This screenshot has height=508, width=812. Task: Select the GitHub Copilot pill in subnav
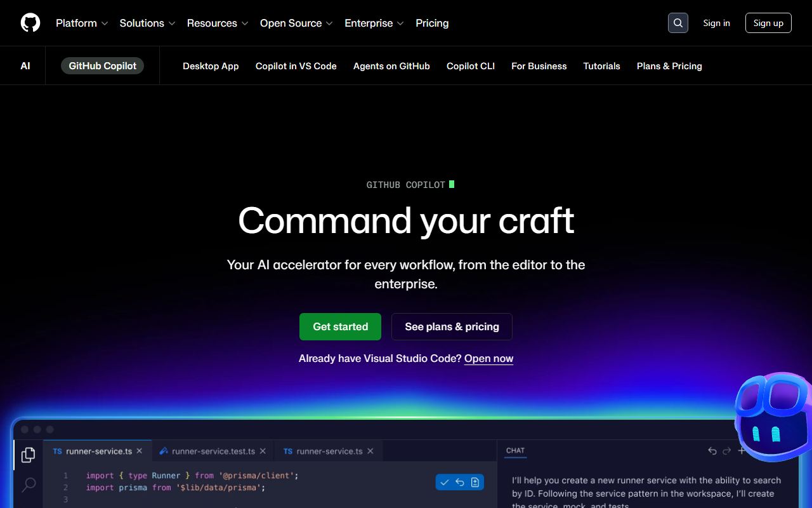pyautogui.click(x=103, y=65)
